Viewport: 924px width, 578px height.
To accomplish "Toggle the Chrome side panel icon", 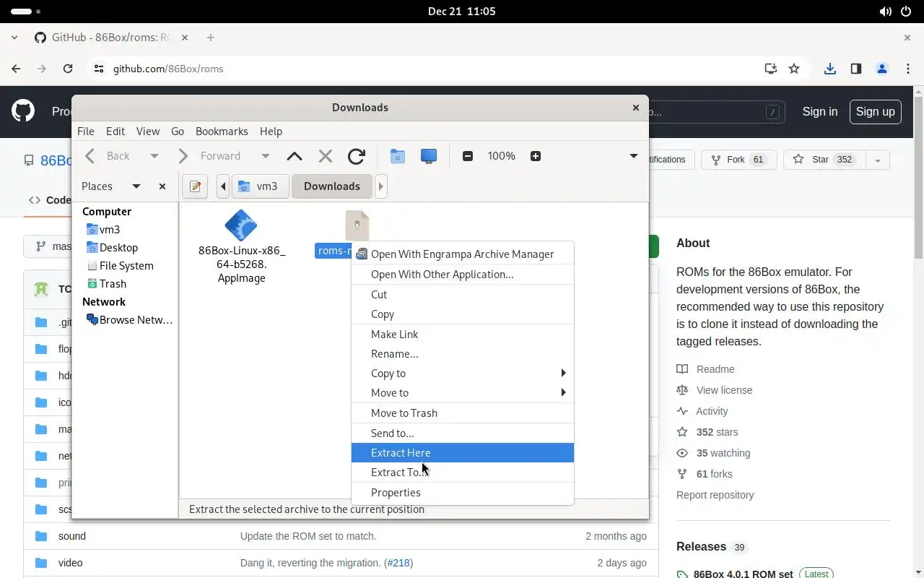I will tap(856, 69).
